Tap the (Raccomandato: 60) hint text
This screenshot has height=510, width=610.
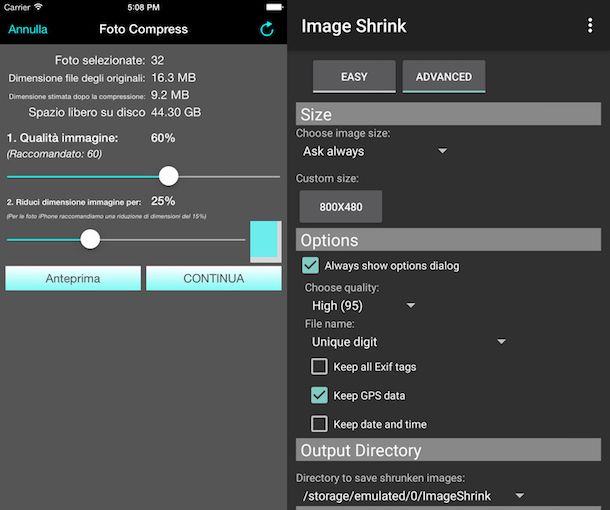(x=54, y=154)
